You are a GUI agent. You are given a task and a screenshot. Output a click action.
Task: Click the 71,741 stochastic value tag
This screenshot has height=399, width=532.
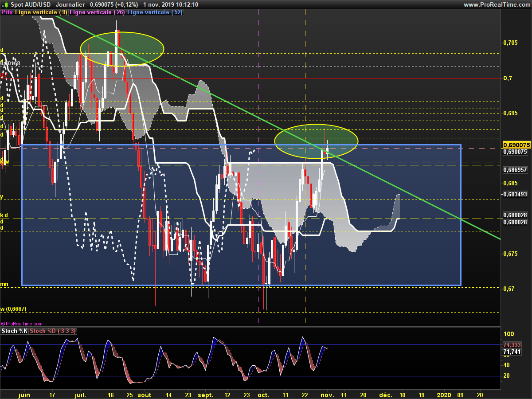(x=512, y=352)
